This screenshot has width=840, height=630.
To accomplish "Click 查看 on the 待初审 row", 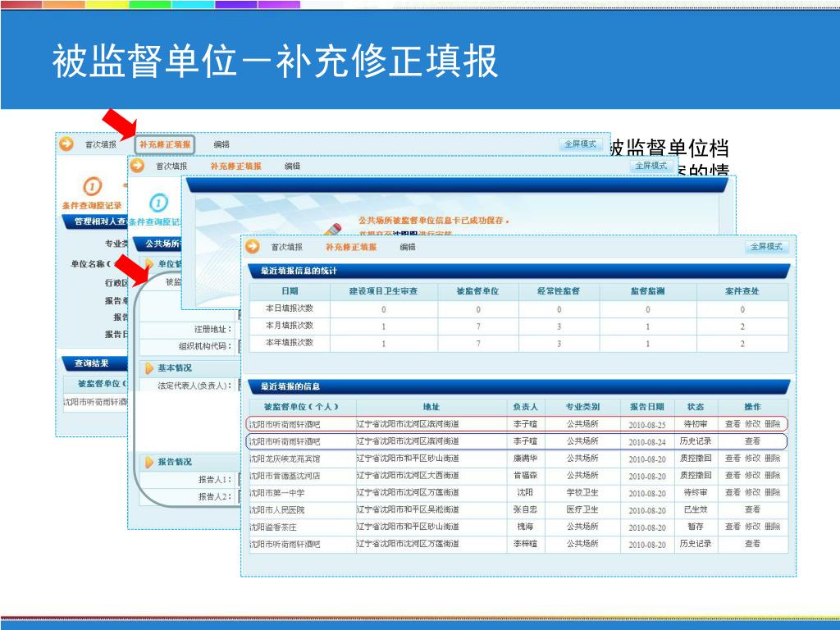I will (x=733, y=424).
